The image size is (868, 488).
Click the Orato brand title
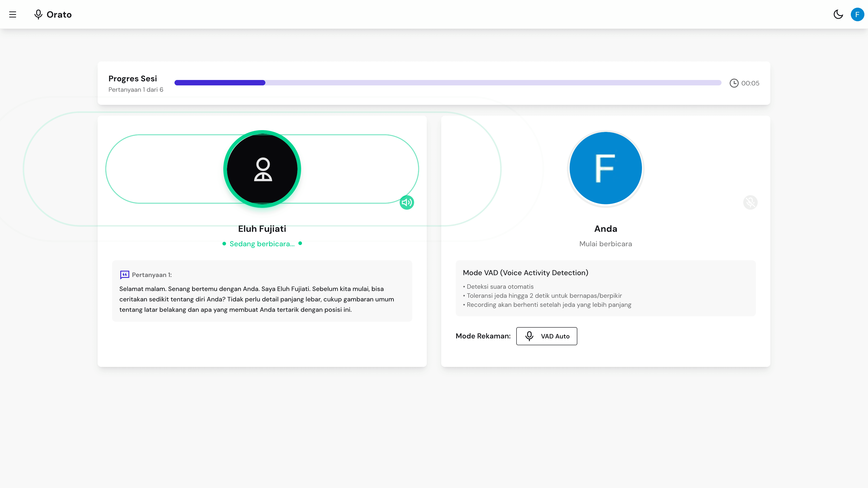point(59,14)
